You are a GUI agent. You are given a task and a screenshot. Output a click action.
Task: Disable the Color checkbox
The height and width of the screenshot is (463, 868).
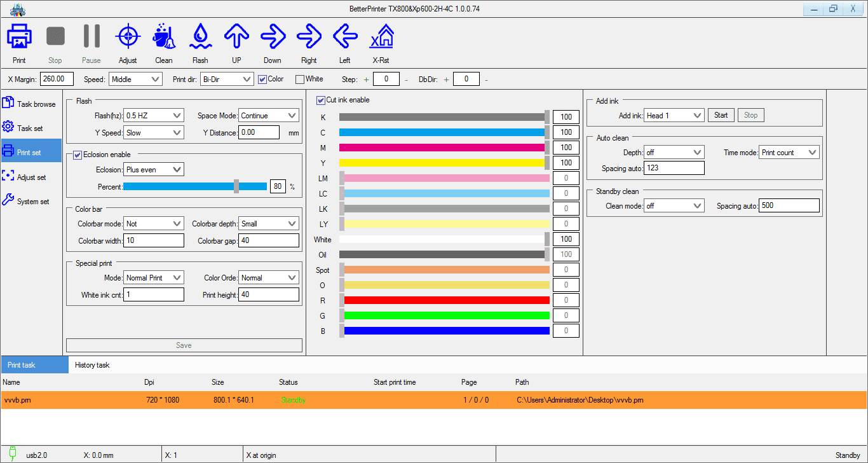(x=263, y=79)
